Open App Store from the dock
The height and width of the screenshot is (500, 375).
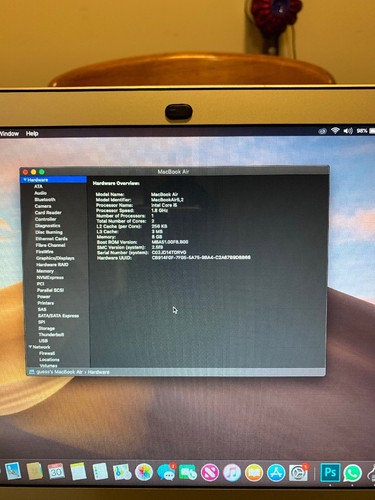tap(276, 473)
